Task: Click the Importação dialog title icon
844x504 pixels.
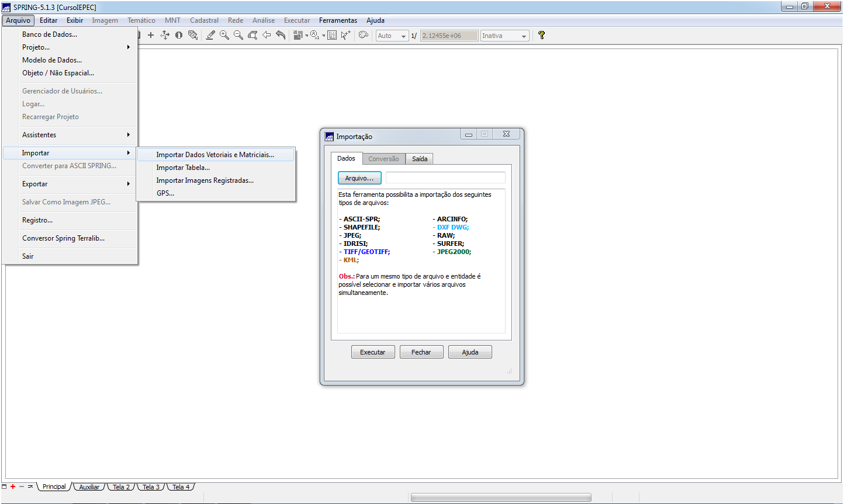Action: tap(330, 137)
